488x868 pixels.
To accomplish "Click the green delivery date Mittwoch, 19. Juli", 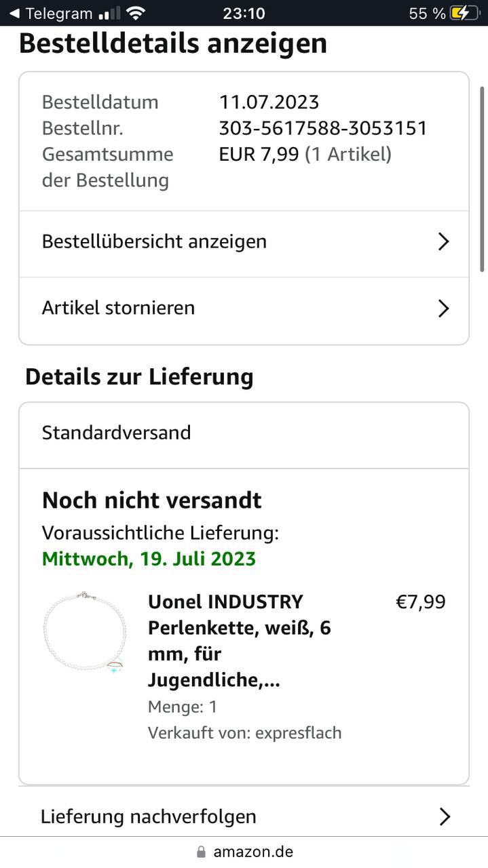I will coord(149,559).
